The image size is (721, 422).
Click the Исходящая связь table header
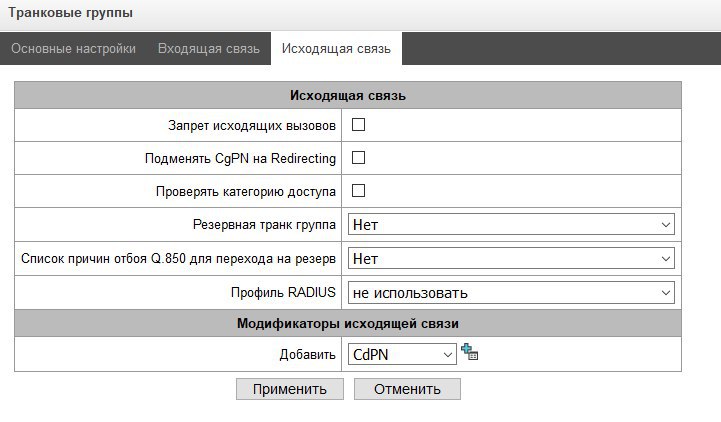click(x=348, y=95)
